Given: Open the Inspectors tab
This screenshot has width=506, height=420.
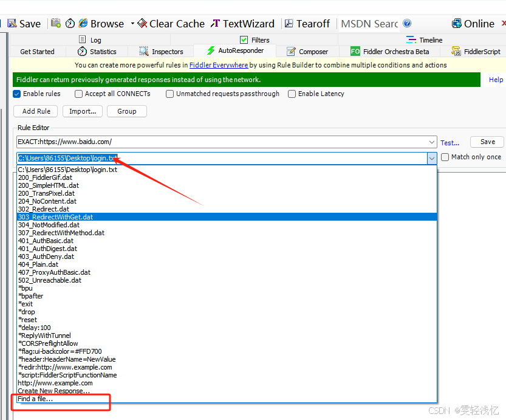Looking at the screenshot, I should coord(161,52).
